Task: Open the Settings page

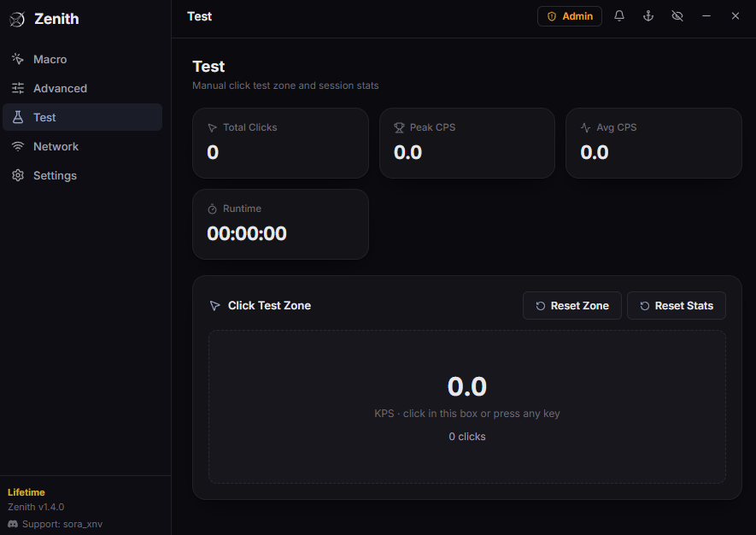Action: [83, 175]
